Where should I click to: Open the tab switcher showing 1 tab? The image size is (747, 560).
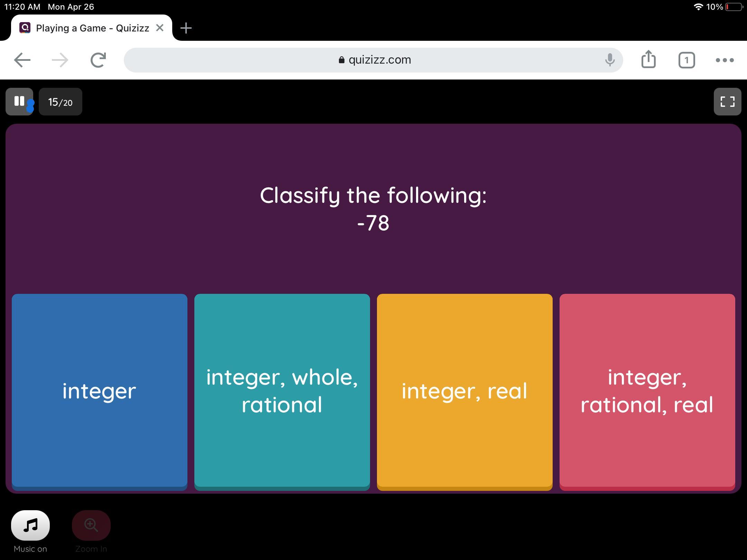[x=686, y=60]
